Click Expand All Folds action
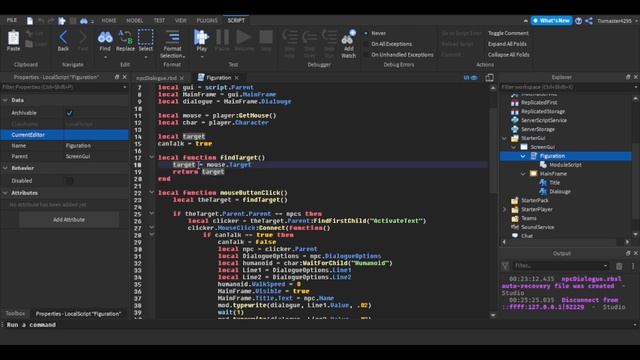 [507, 44]
